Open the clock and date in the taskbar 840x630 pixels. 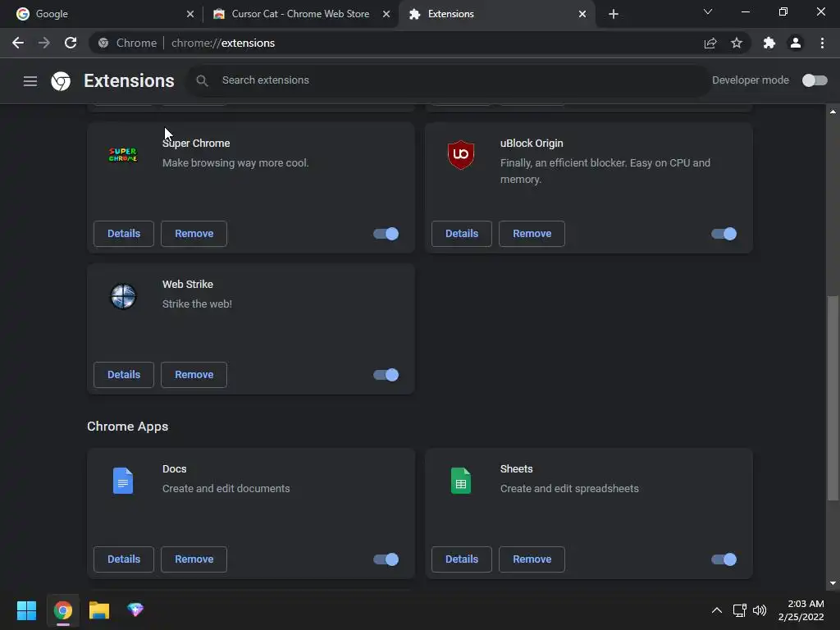point(801,610)
